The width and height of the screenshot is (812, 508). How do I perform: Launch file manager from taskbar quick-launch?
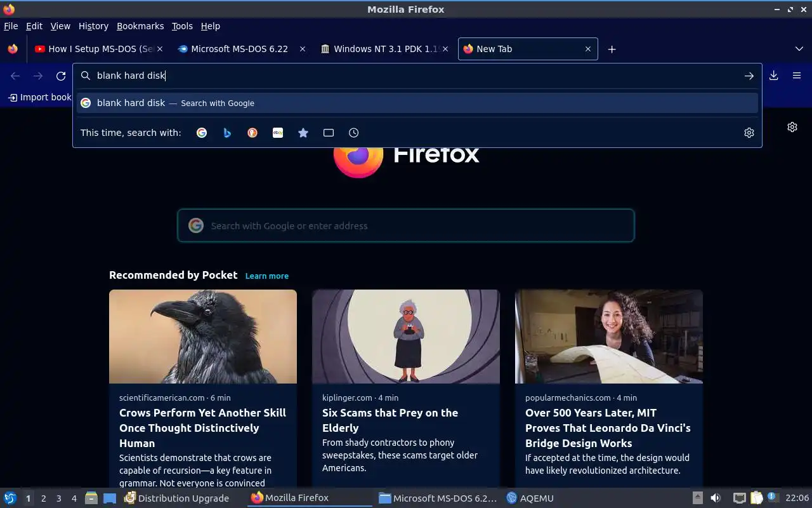91,498
